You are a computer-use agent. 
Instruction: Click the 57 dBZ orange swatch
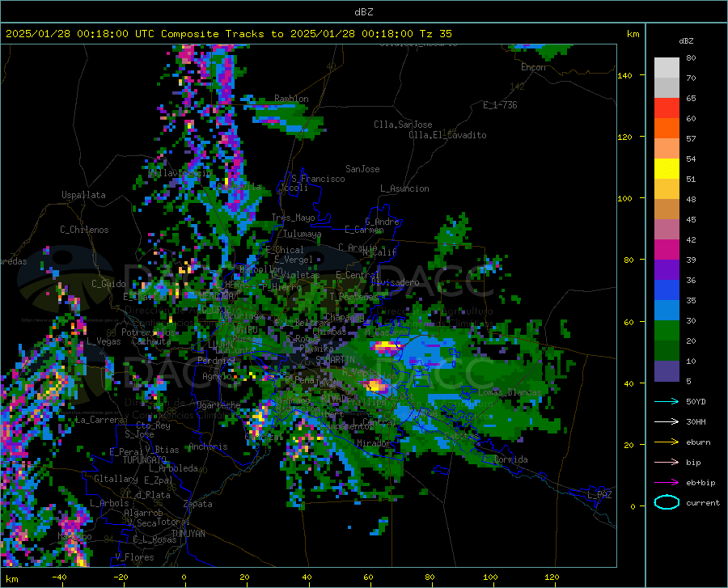pos(667,149)
